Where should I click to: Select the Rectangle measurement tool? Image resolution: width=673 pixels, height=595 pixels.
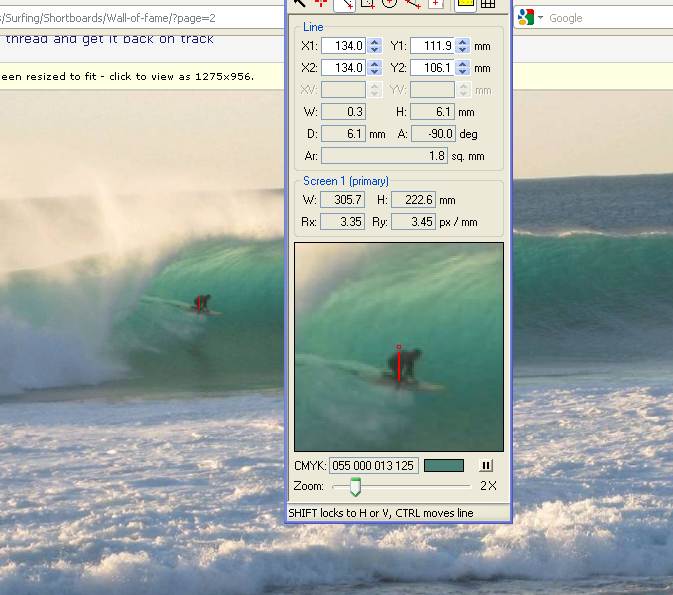367,4
